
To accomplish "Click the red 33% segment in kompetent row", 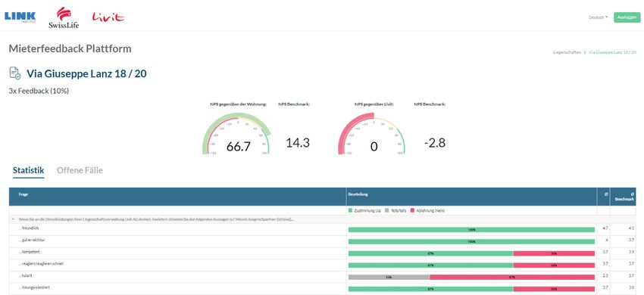I will point(554,253).
